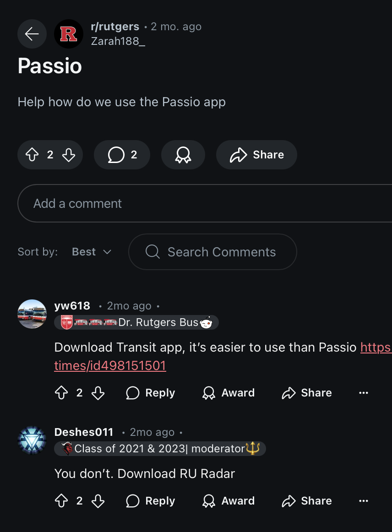Open yw618's profile avatar
392x532 pixels.
pos(32,314)
